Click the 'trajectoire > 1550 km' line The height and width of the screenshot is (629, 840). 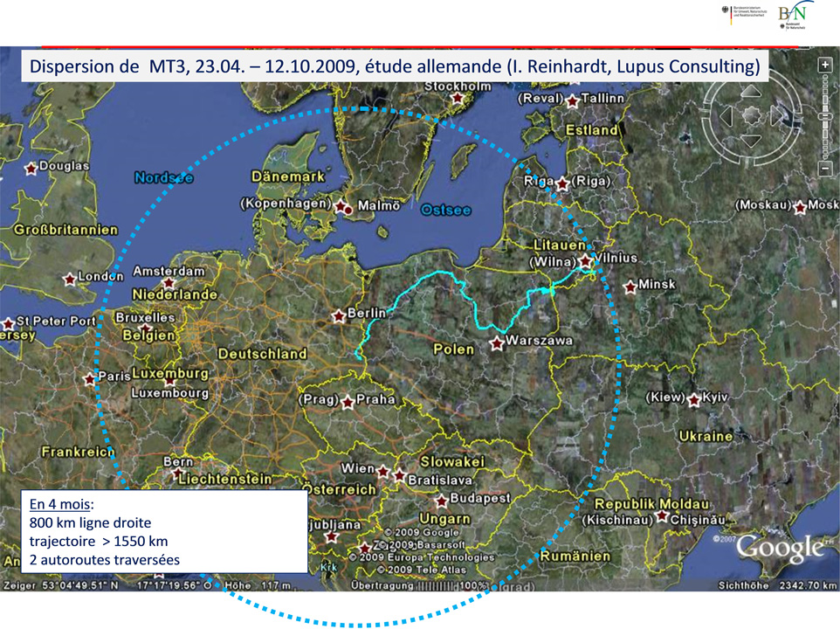tap(99, 541)
